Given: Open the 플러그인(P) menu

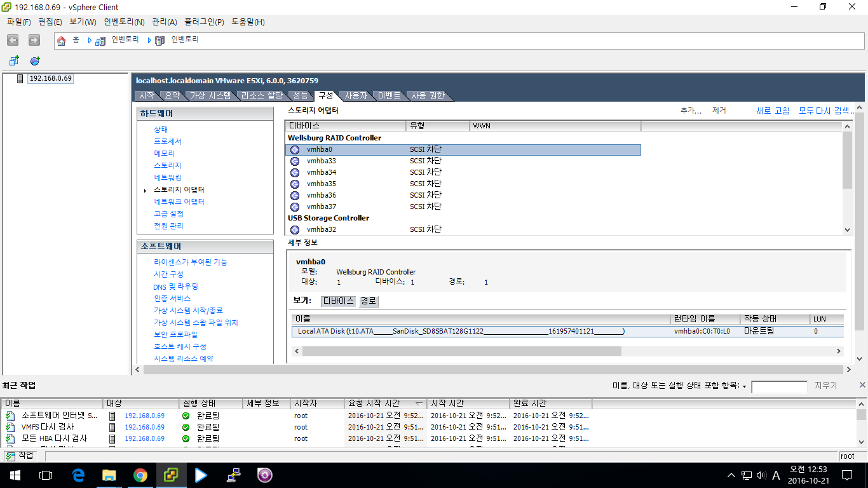Looking at the screenshot, I should click(204, 22).
